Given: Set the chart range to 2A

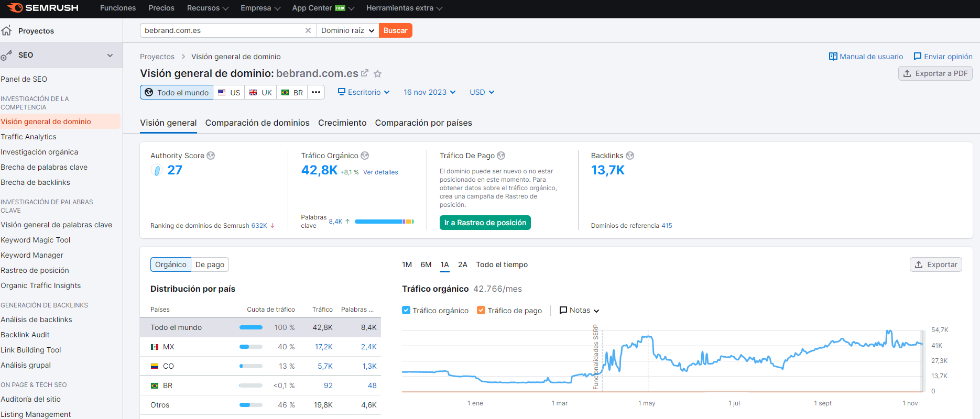Looking at the screenshot, I should (x=462, y=264).
